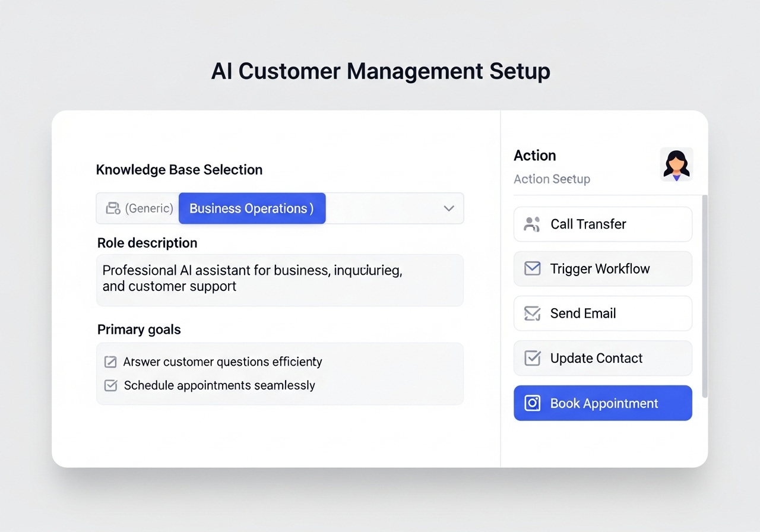760x532 pixels.
Task: Click the Action panel vertical scrollbar
Action: (705, 297)
